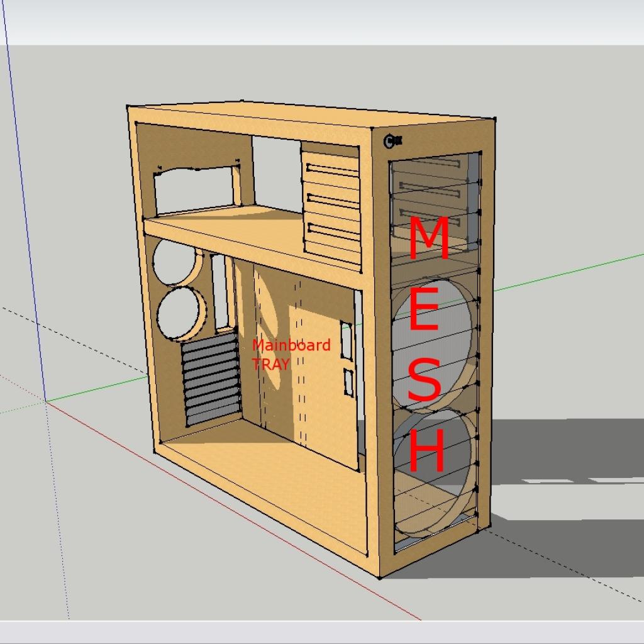
Task: Select the circled C logo on front panel
Action: tap(392, 142)
